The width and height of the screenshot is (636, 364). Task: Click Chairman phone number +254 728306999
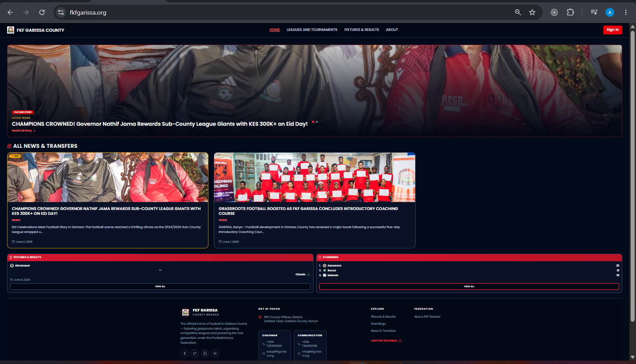click(x=274, y=344)
